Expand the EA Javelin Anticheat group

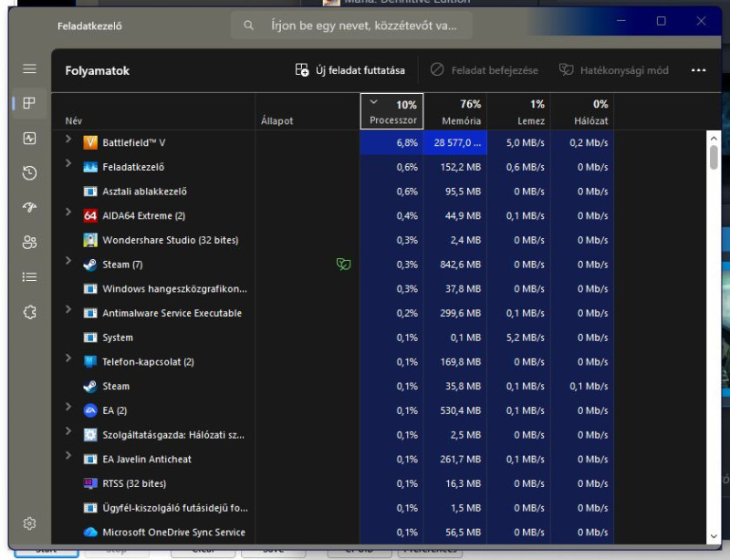click(68, 455)
